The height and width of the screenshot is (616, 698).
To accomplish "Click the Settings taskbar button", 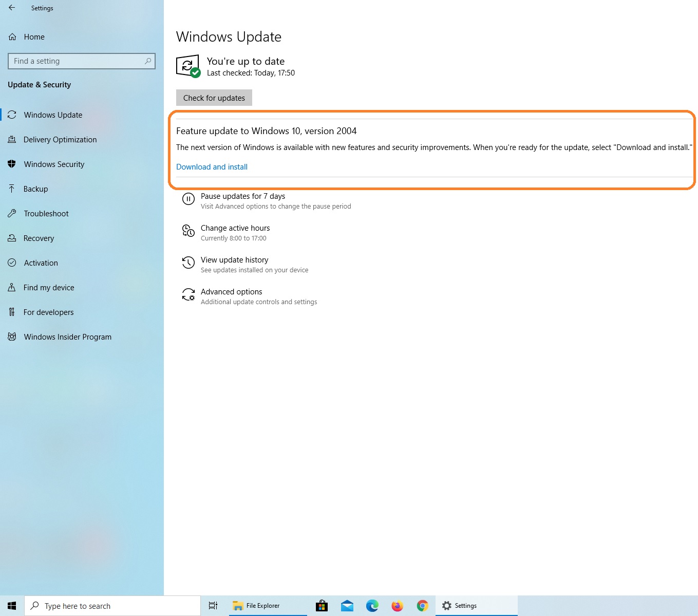I will pos(477,606).
